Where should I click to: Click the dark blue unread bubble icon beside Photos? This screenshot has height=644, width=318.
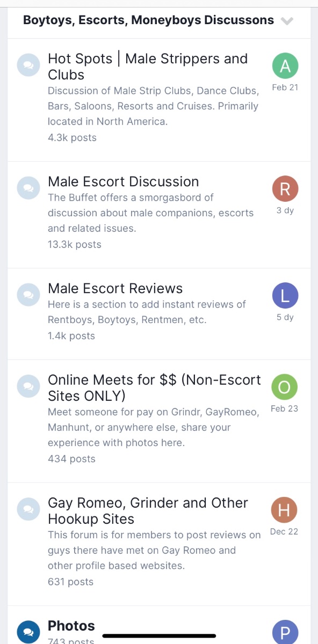point(27,632)
